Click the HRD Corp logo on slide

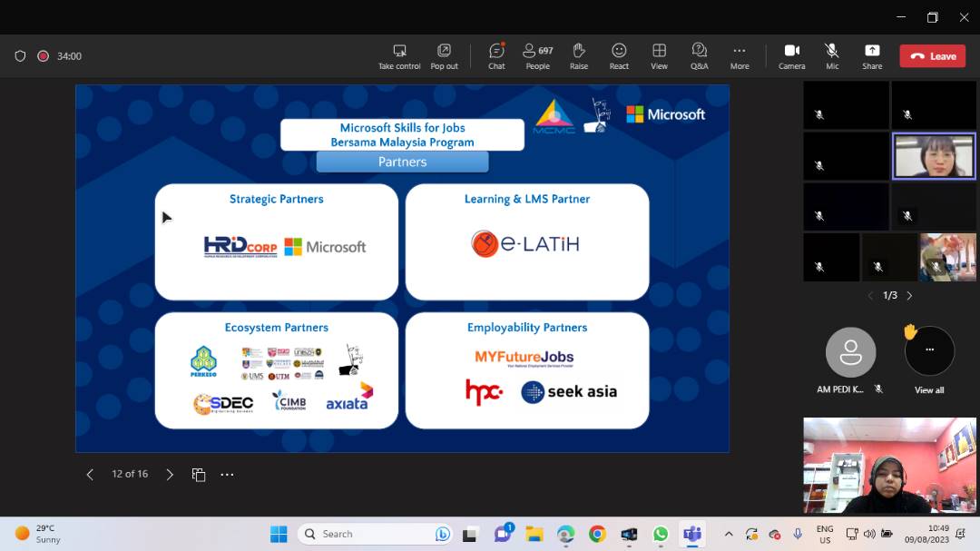pyautogui.click(x=240, y=246)
